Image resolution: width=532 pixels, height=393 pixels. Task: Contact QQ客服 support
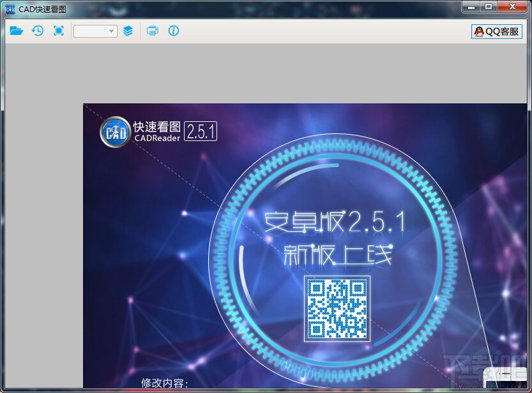click(497, 31)
